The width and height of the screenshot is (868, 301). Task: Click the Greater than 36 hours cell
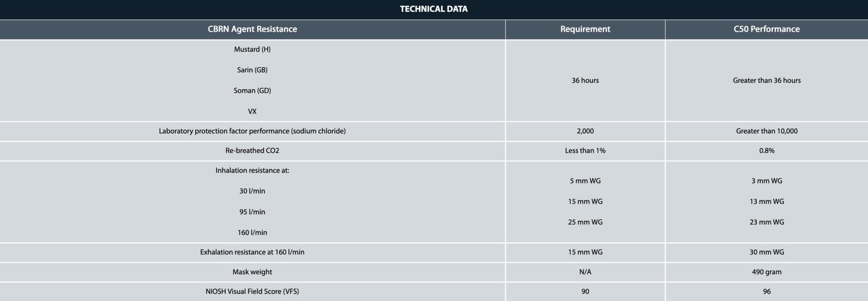click(766, 81)
